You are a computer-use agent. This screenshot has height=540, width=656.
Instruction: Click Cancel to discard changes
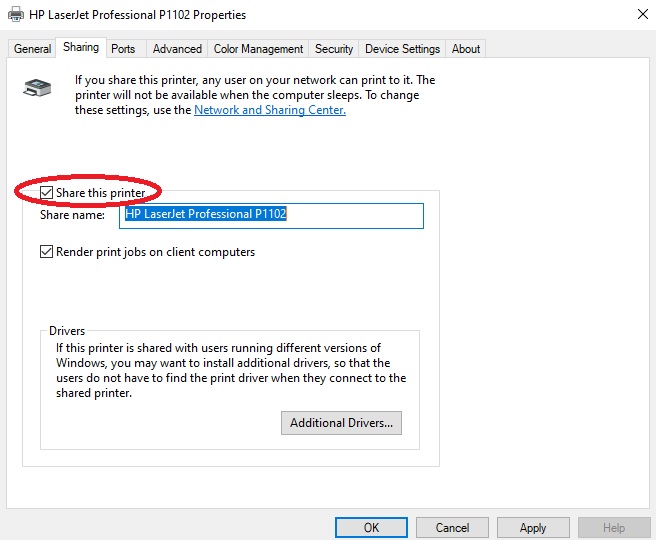click(x=452, y=527)
